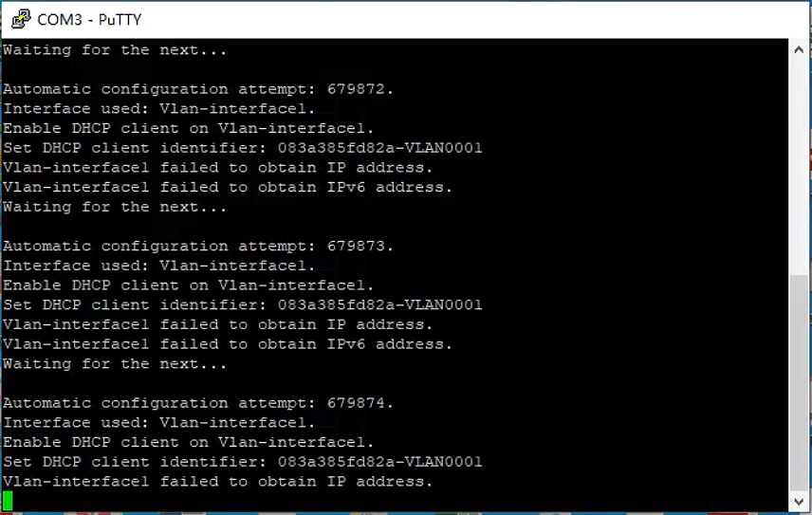Click Waiting for the next after attempt 679873

(x=115, y=364)
